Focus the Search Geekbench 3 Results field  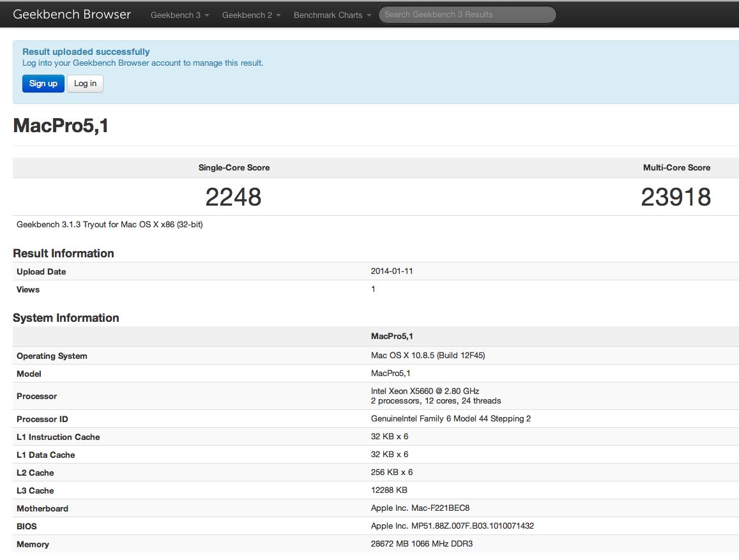point(467,15)
